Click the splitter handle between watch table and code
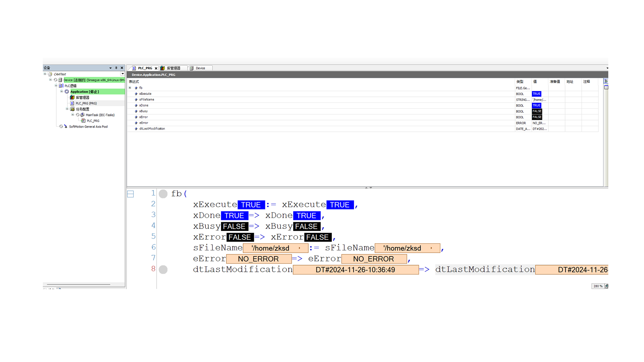Image resolution: width=644 pixels, height=362 pixels. [368, 187]
